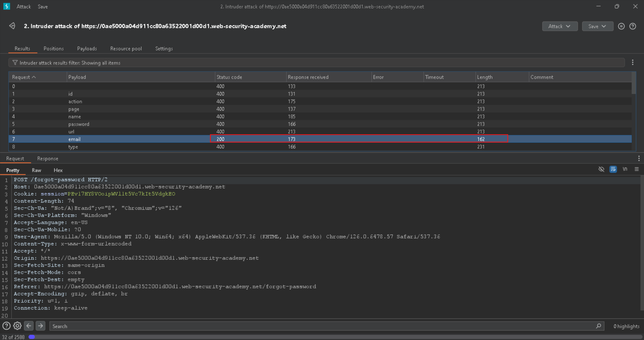Open help icon next to pause button
The width and height of the screenshot is (644, 340).
(633, 26)
